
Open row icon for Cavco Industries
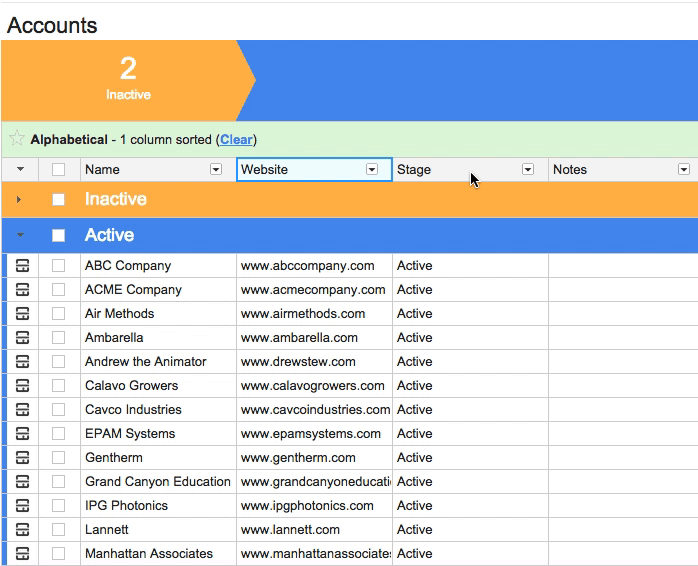(x=22, y=410)
